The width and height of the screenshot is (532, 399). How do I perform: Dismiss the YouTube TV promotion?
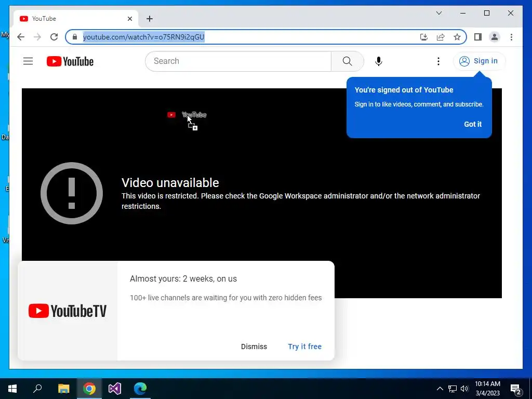(254, 347)
